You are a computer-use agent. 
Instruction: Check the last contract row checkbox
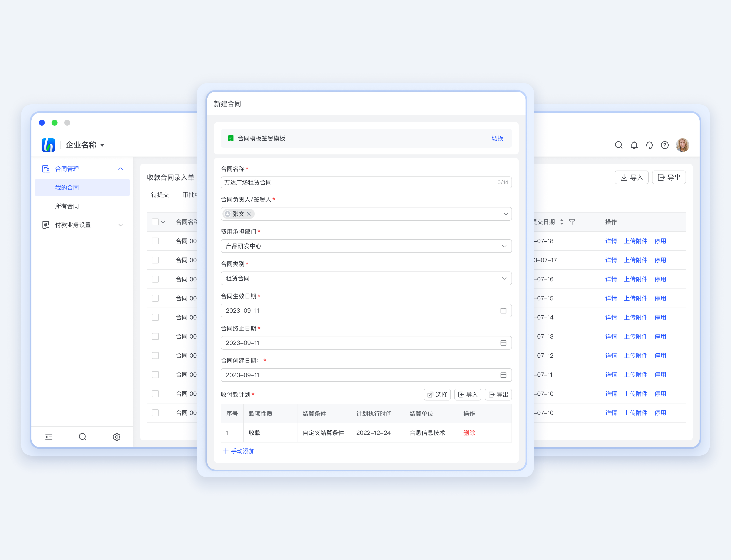155,413
